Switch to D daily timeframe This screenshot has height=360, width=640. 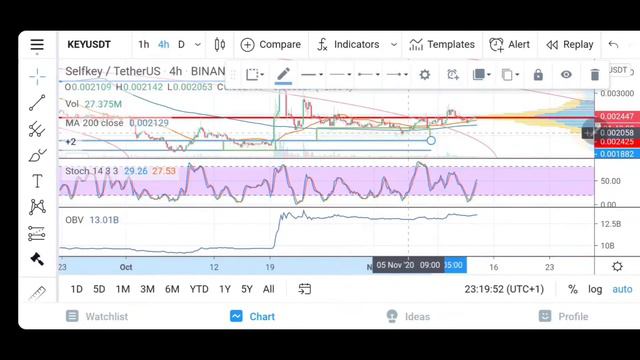pos(181,44)
